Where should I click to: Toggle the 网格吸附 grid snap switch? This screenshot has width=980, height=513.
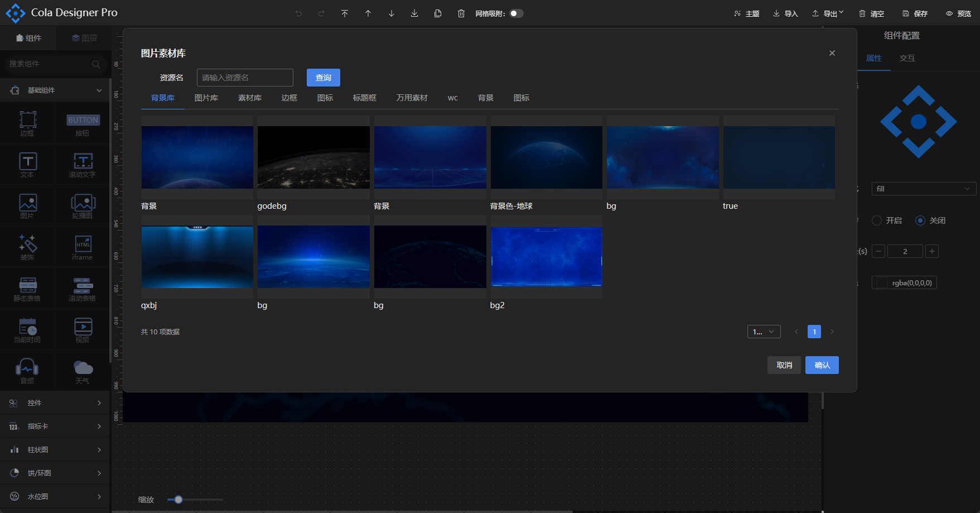pos(516,13)
